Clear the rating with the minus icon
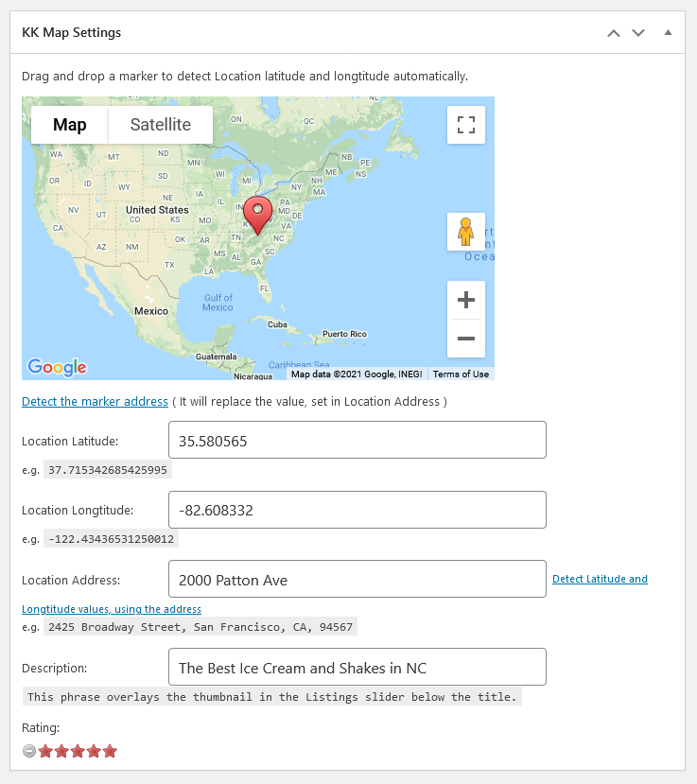Viewport: 697px width, 784px height. [29, 751]
